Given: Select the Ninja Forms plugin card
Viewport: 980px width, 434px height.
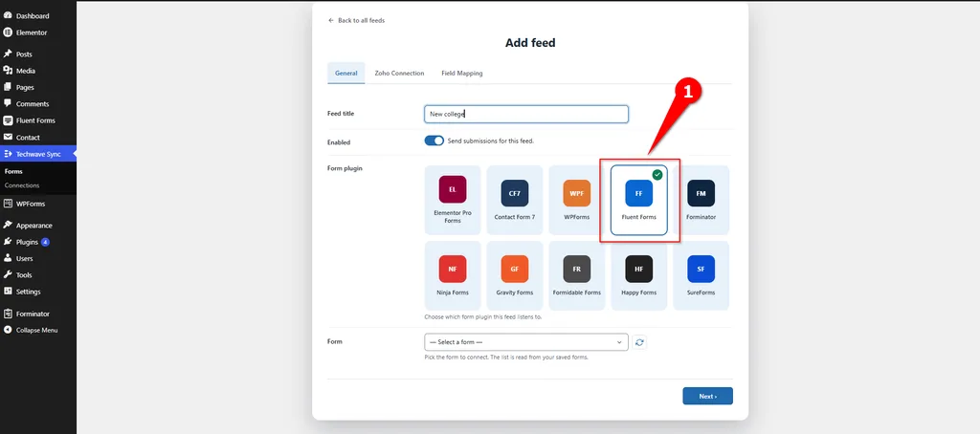Looking at the screenshot, I should tap(453, 275).
